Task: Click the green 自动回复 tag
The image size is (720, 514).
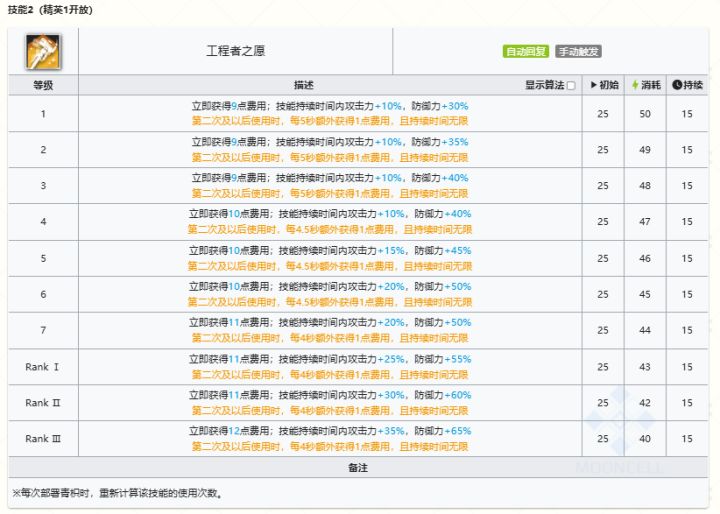Action: click(525, 51)
